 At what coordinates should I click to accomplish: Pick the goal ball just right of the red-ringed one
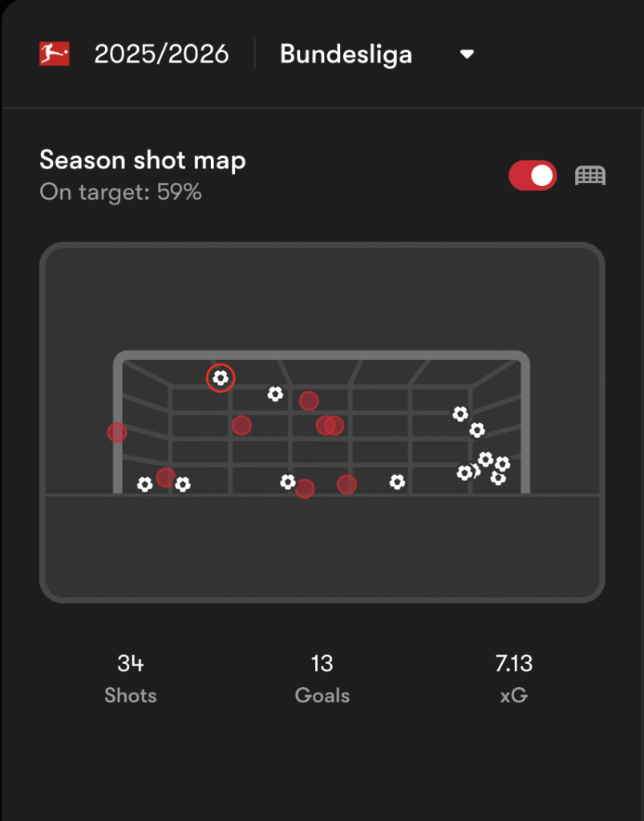(275, 394)
